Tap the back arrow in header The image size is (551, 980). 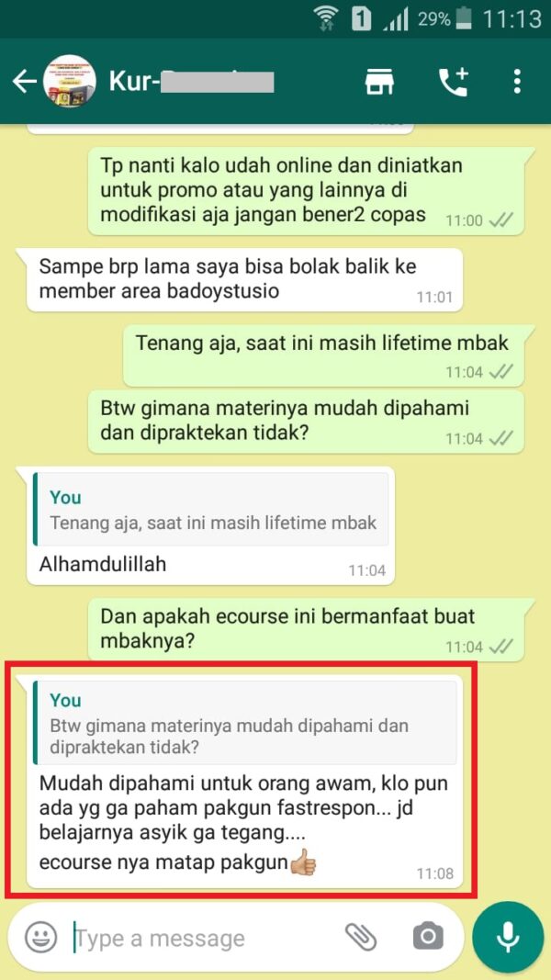coord(24,82)
